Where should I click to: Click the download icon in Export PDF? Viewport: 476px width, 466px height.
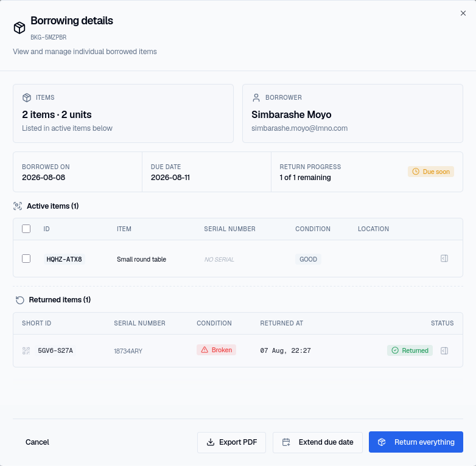[211, 442]
